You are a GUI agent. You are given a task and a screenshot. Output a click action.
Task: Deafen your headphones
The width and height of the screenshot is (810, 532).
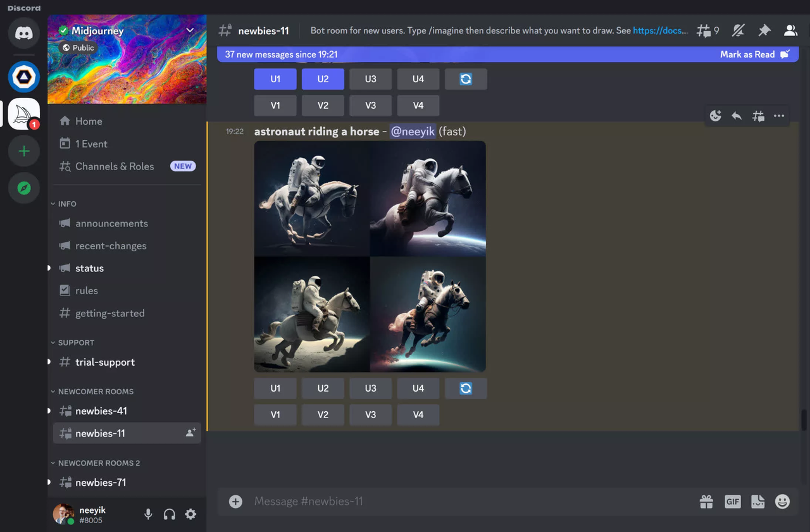[169, 514]
